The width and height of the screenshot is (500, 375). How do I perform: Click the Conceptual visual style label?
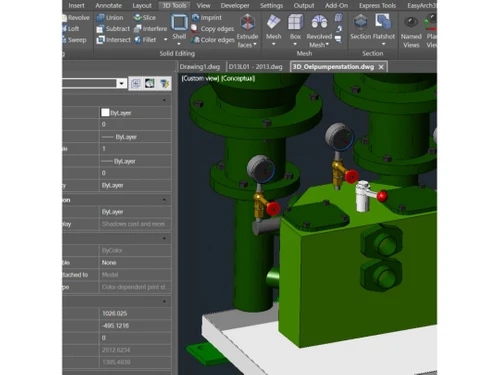pyautogui.click(x=238, y=79)
